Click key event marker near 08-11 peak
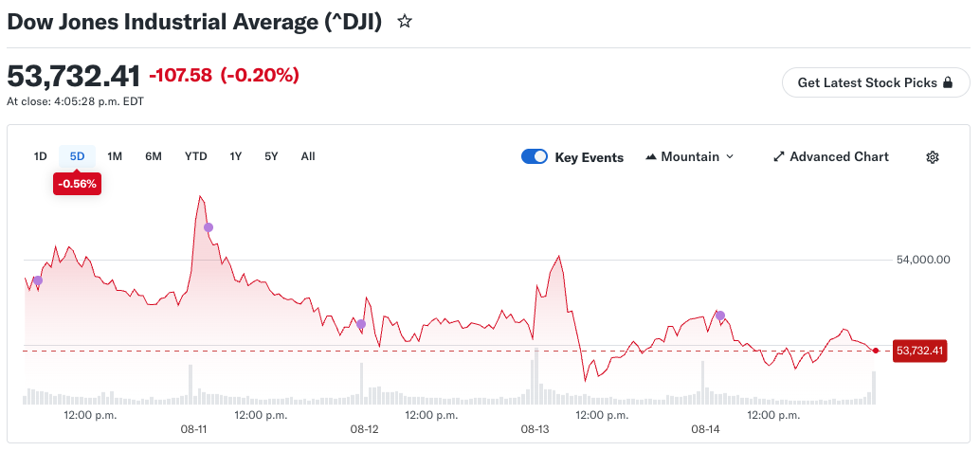This screenshot has height=451, width=980. (209, 227)
